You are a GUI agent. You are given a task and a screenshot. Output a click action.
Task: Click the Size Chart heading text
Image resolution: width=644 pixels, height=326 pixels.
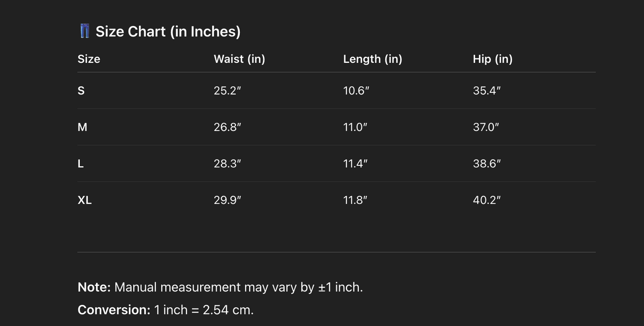pos(168,32)
